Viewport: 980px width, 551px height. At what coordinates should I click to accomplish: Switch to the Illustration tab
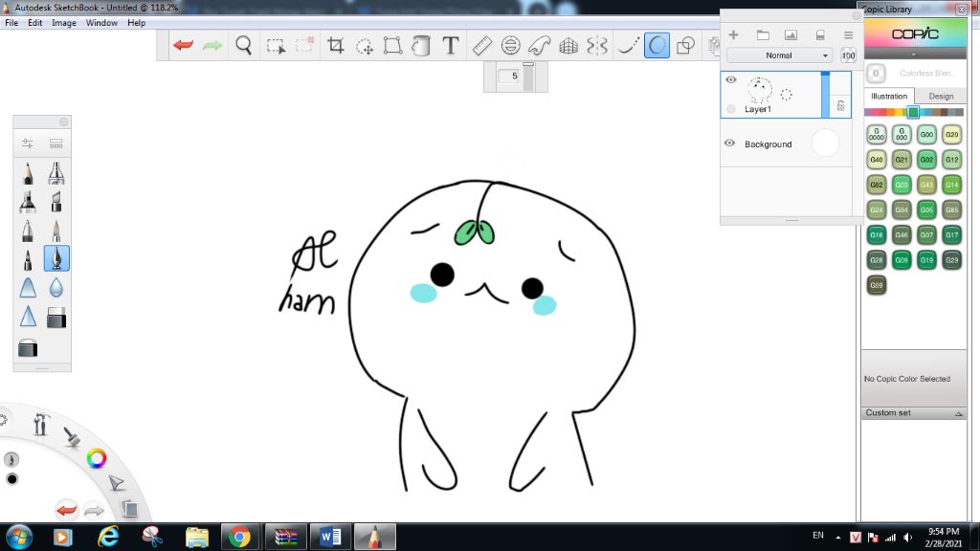(x=889, y=97)
